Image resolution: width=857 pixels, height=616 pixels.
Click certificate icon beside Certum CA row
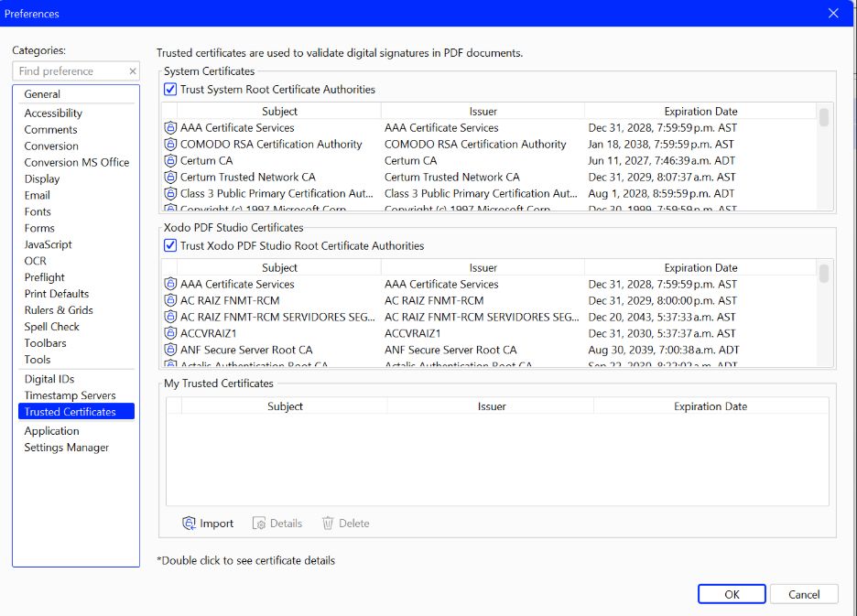pyautogui.click(x=170, y=161)
